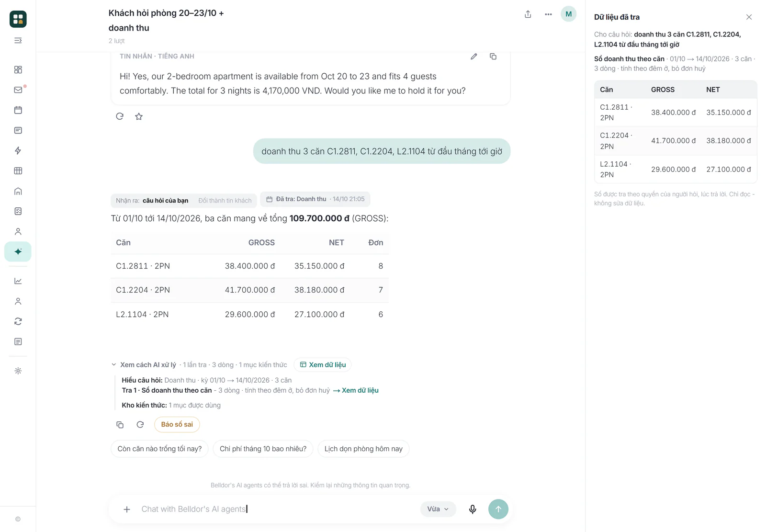Star the guest reply message

coord(139,116)
